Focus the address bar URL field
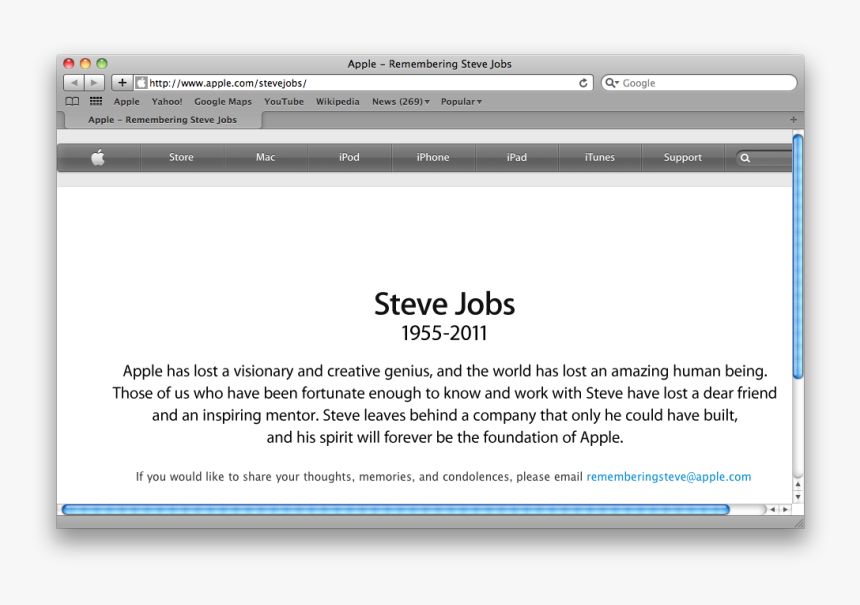 (x=362, y=83)
